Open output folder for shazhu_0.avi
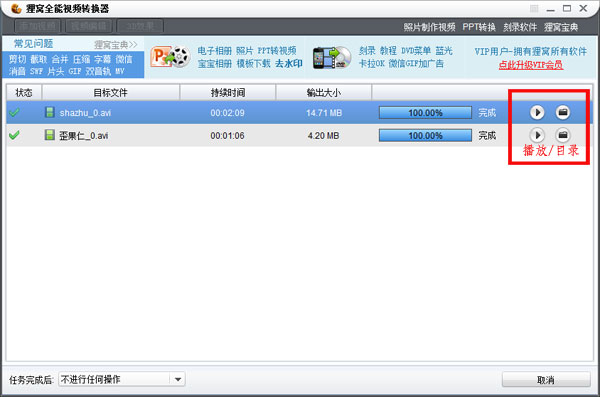Screen dimensions: 600x397 tap(562, 112)
